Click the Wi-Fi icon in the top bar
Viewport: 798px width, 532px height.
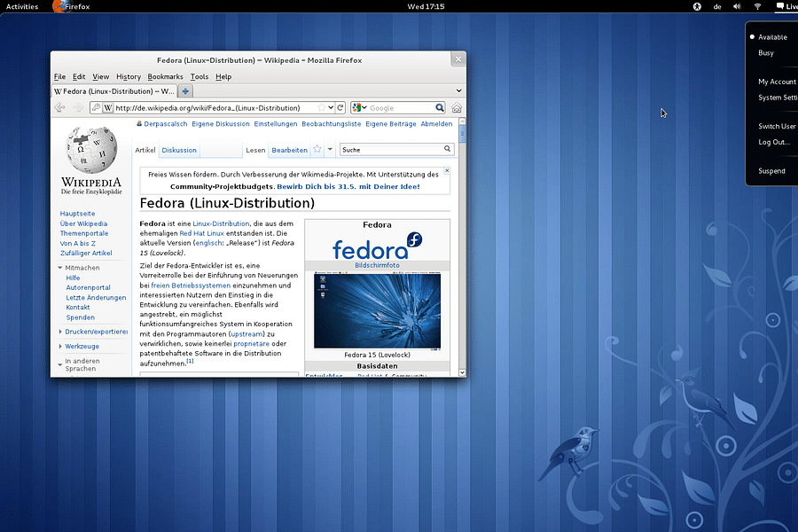click(755, 6)
